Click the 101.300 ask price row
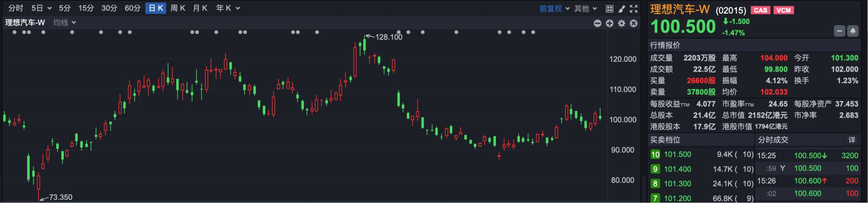 coord(702,184)
